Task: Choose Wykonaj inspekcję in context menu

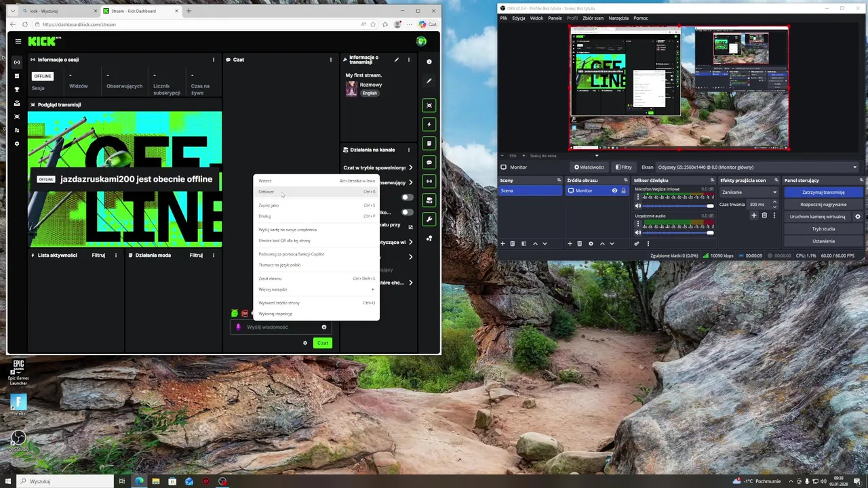Action: [x=316, y=314]
